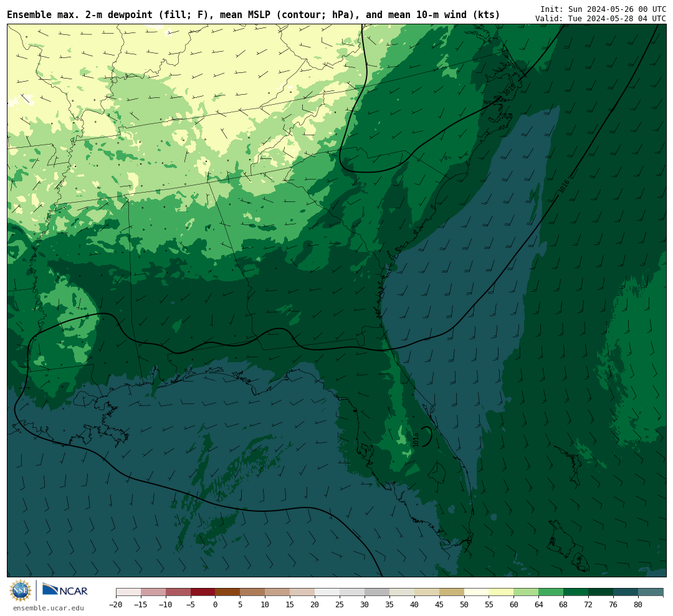Select the colorbar tick label 68
The height and width of the screenshot is (616, 673).
click(563, 604)
